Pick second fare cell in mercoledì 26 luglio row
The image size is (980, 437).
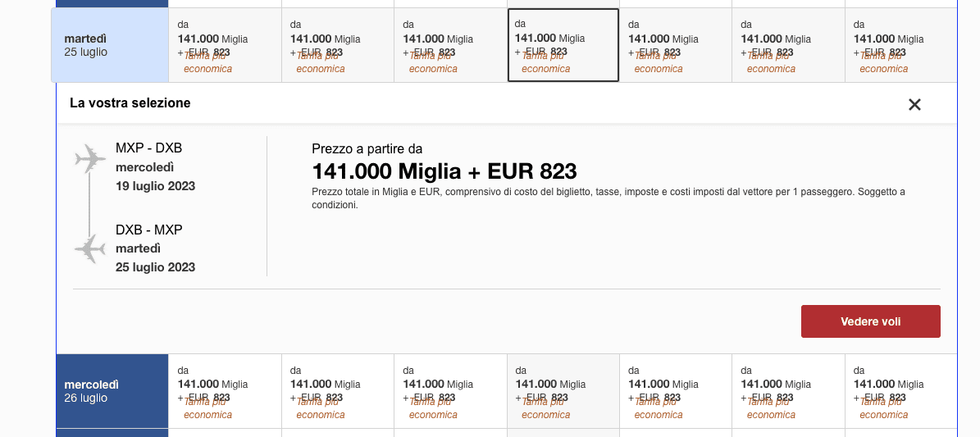338,391
